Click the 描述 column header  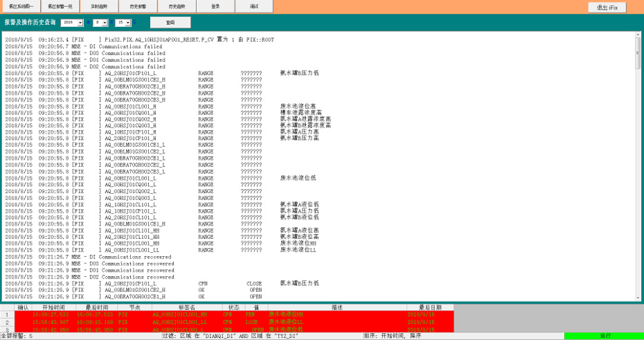coord(337,307)
